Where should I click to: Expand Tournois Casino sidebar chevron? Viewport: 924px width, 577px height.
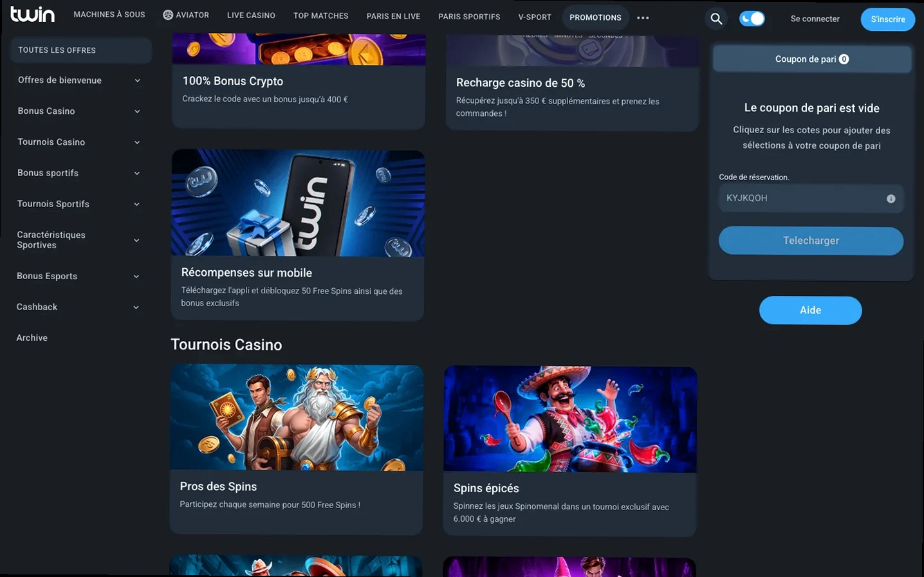tap(137, 143)
